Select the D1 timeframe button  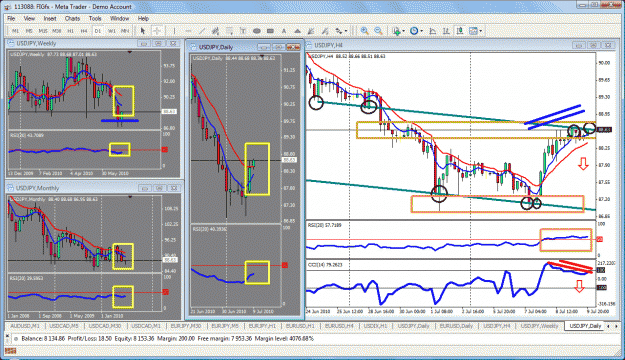[98, 31]
